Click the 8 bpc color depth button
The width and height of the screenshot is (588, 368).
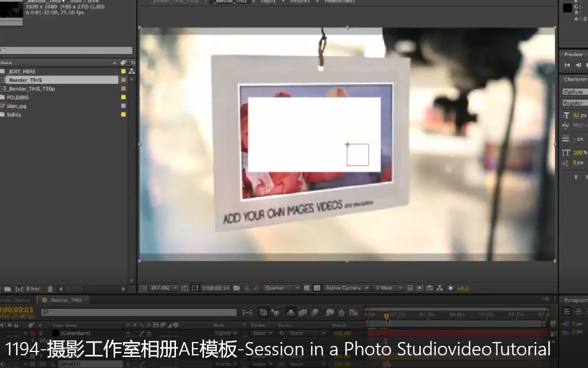pyautogui.click(x=34, y=289)
